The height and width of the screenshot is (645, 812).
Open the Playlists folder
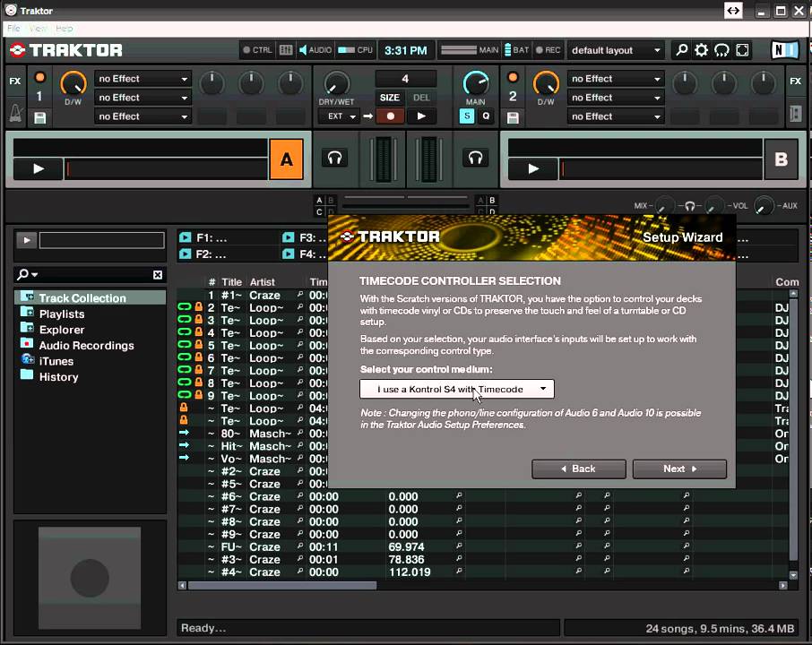point(62,314)
